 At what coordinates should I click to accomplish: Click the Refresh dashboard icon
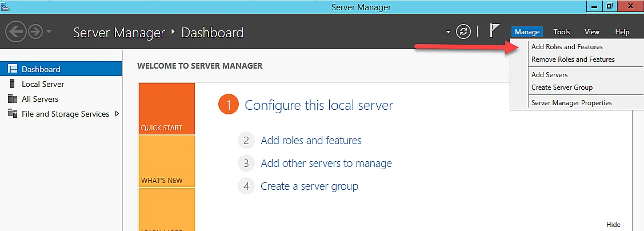click(463, 31)
